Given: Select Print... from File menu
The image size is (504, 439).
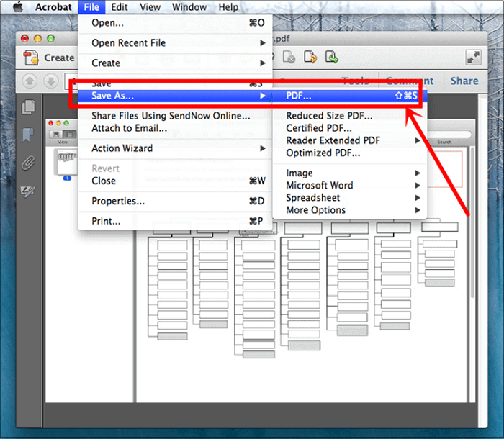Looking at the screenshot, I should tap(106, 221).
